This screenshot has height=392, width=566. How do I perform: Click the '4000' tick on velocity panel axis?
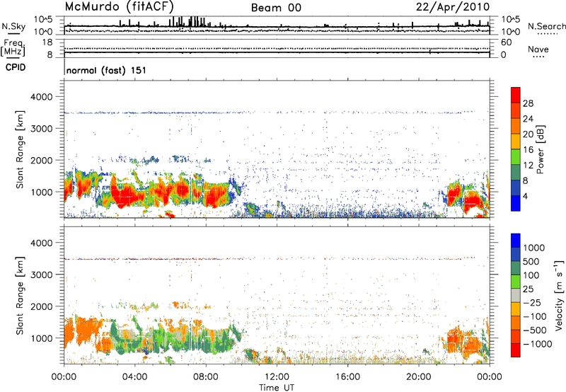[x=42, y=243]
